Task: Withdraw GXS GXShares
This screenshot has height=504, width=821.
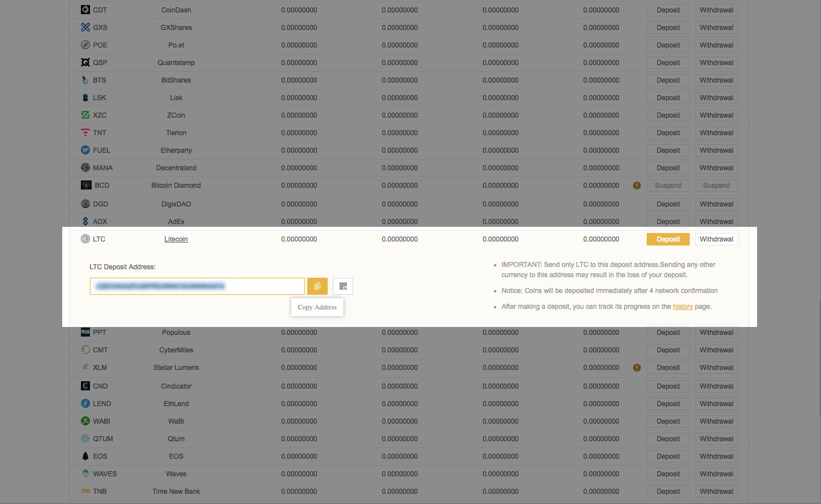Action: (x=716, y=28)
